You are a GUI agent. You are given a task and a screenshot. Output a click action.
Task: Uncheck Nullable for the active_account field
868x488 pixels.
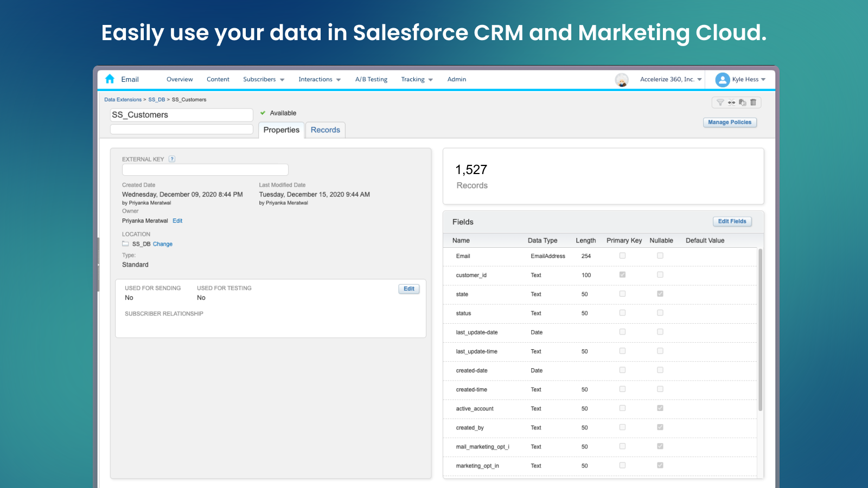[x=660, y=408]
